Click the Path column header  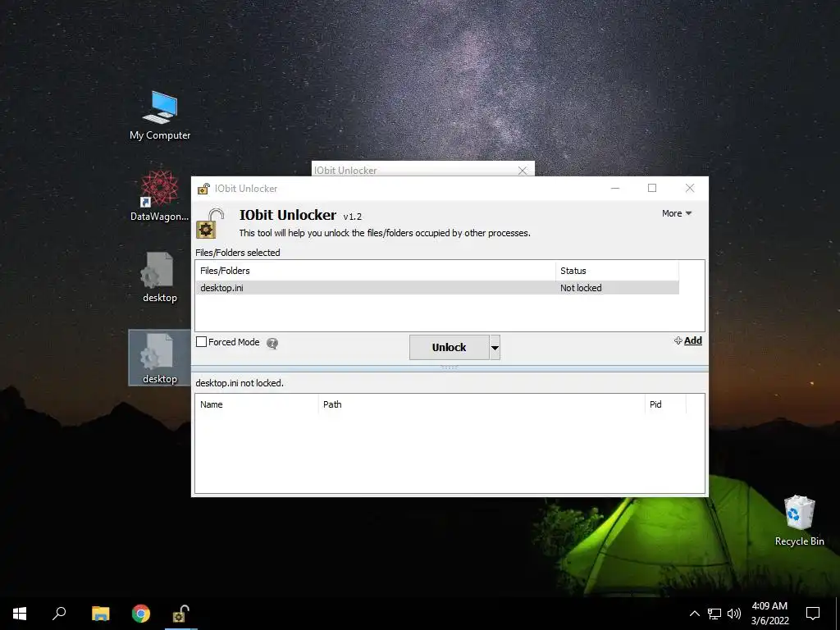pyautogui.click(x=482, y=404)
